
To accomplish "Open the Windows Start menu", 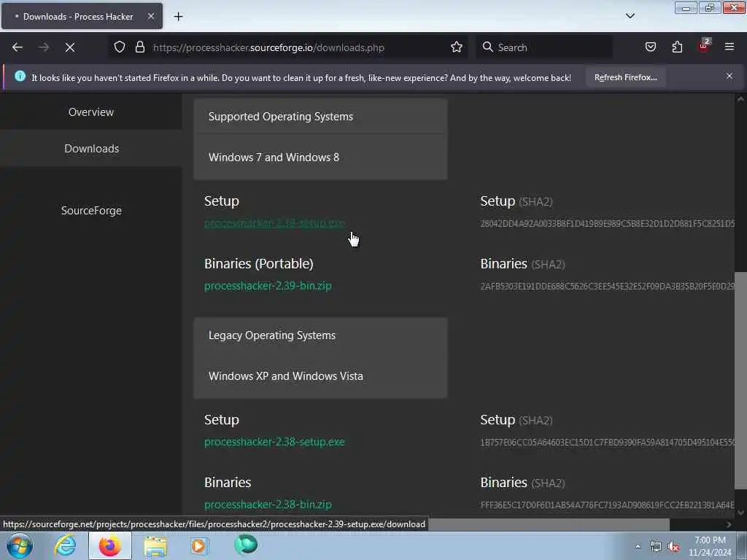I will 20,545.
